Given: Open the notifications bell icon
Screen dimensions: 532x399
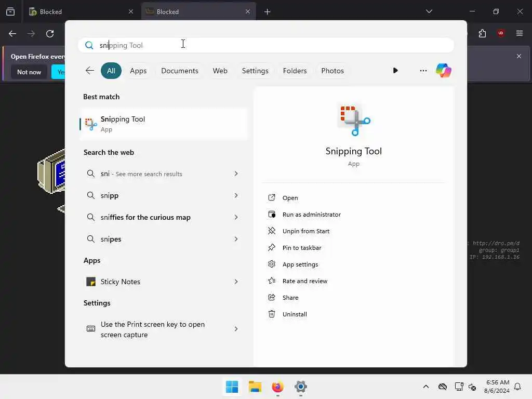Looking at the screenshot, I should pyautogui.click(x=517, y=387).
